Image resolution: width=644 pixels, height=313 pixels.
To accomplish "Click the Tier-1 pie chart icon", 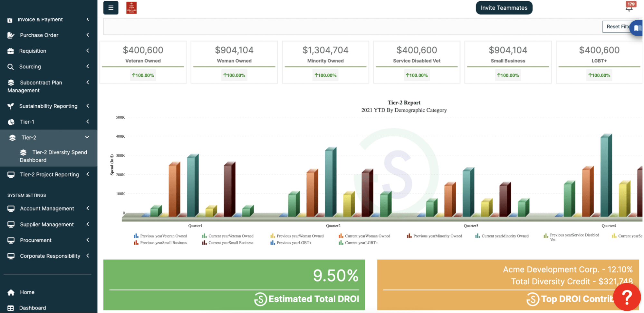I will [11, 122].
